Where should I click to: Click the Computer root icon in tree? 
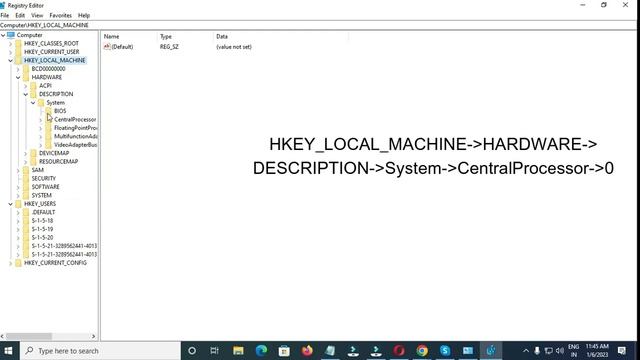[11, 35]
